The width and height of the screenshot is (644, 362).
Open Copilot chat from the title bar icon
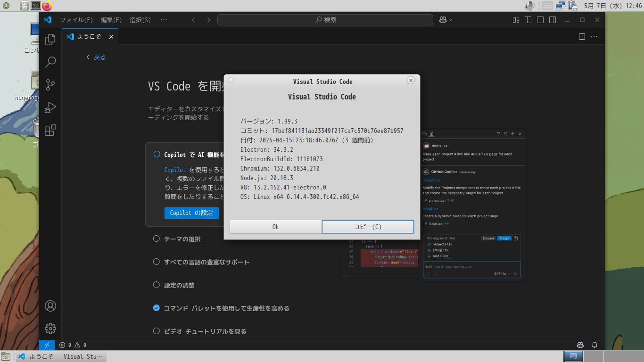tap(443, 20)
